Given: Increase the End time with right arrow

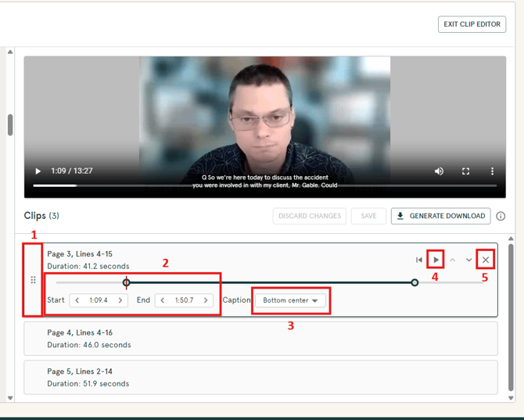Looking at the screenshot, I should coord(206,300).
